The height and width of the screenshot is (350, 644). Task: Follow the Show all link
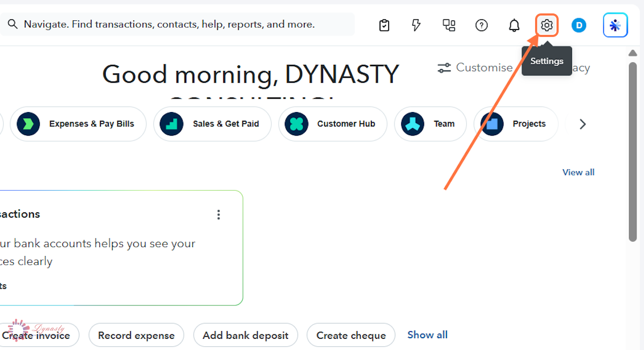[428, 335]
